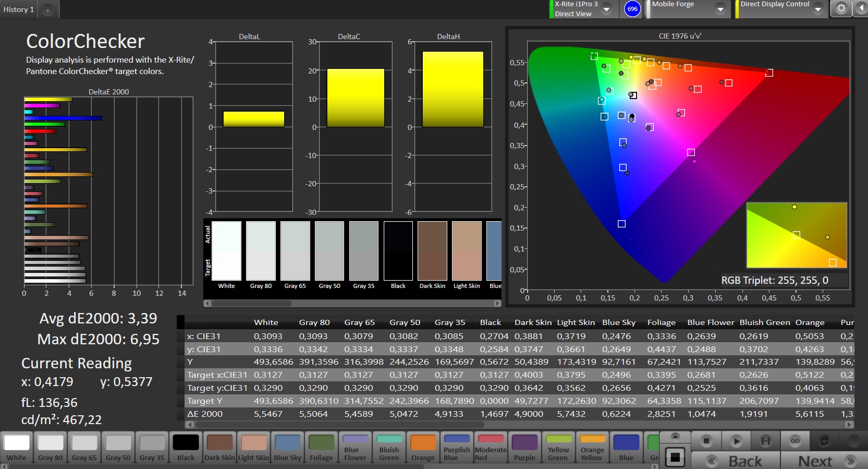Open the Mobile Forge source dropdown

(720, 9)
